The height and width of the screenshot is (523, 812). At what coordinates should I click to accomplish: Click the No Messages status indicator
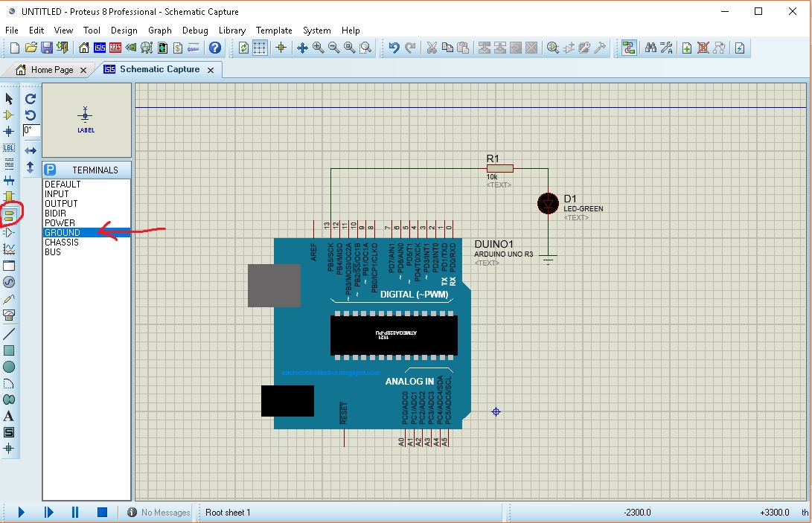pos(156,512)
